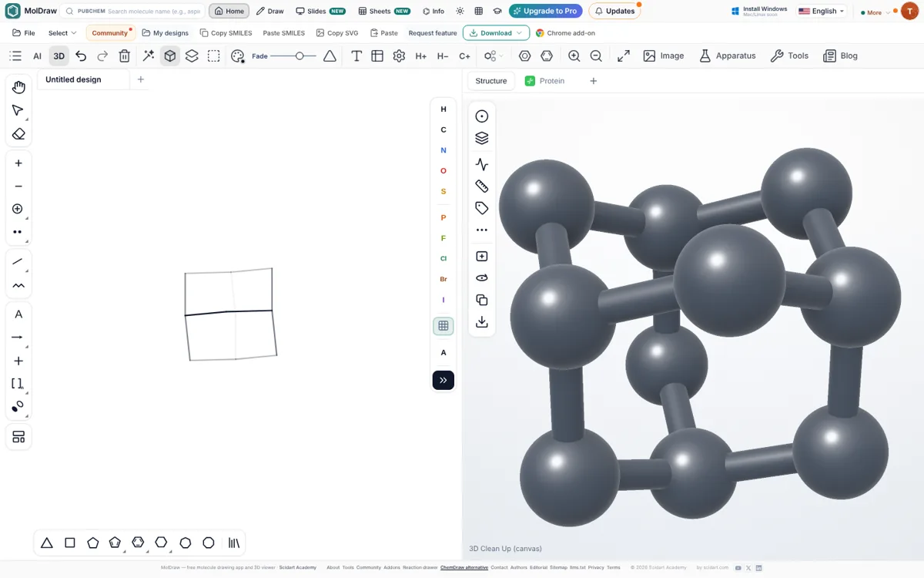Viewport: 924px width, 578px height.
Task: Toggle the orbit rotation icon in 3D panel
Action: 482,278
